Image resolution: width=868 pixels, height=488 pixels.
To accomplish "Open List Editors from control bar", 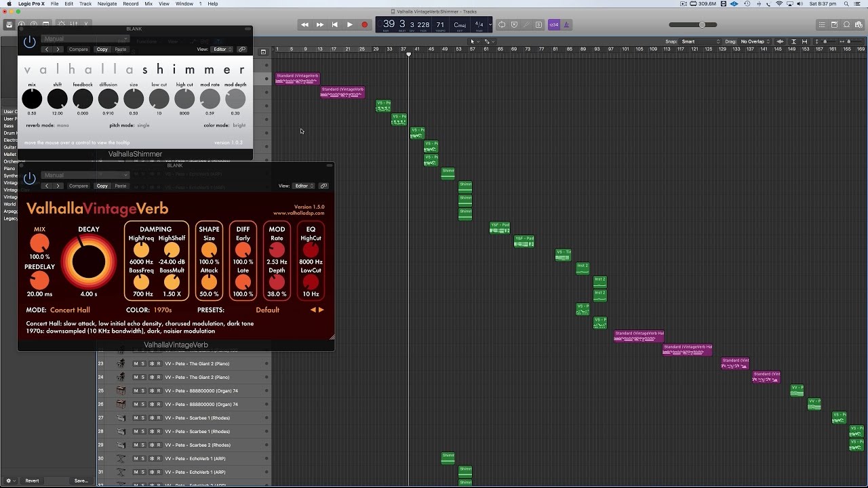I will (823, 25).
